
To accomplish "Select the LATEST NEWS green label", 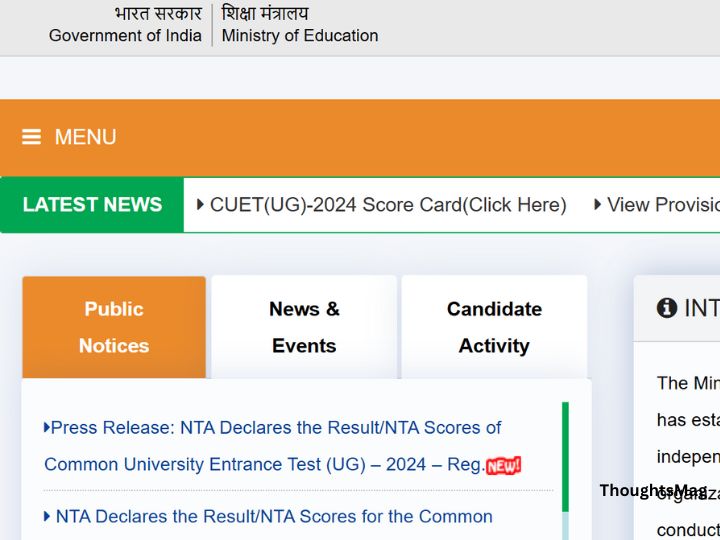I will [92, 205].
